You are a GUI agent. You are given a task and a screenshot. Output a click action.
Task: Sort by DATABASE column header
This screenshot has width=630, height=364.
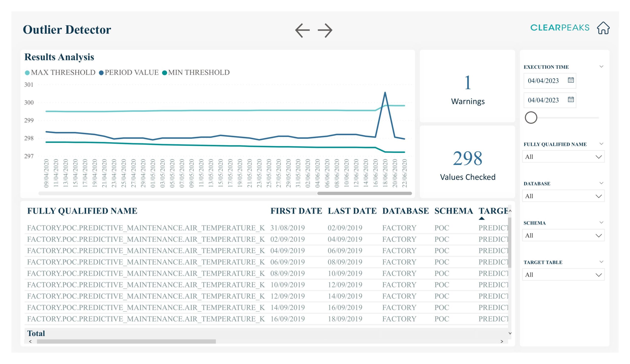[x=405, y=211]
